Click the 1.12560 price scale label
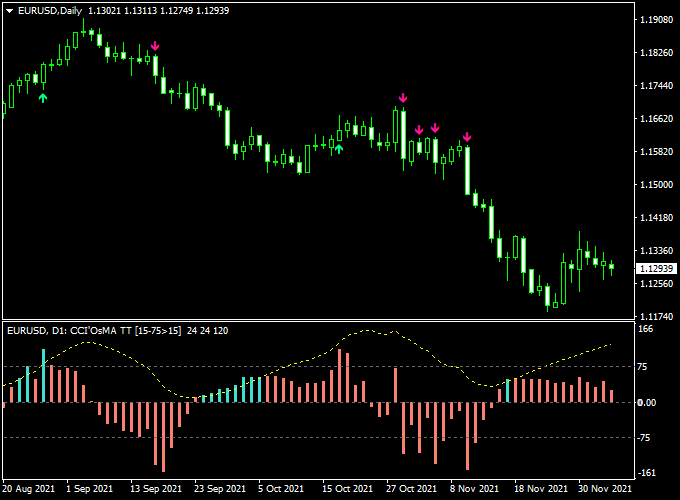Viewport: 680px width, 500px height. [657, 283]
